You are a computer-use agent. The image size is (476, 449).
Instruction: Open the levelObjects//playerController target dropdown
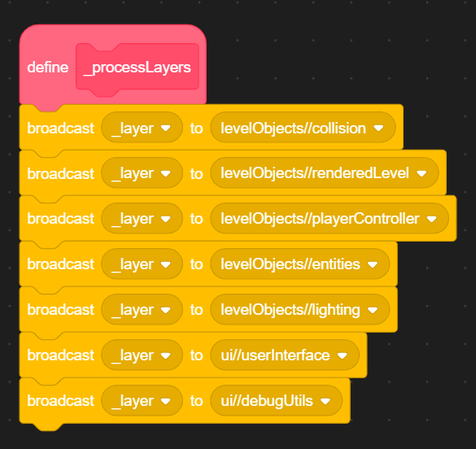click(330, 219)
